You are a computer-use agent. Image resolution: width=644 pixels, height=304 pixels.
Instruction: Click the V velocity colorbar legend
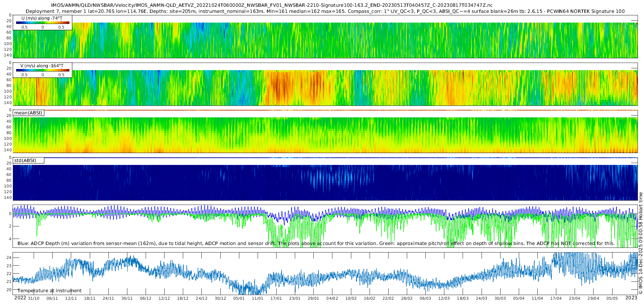[x=43, y=70]
